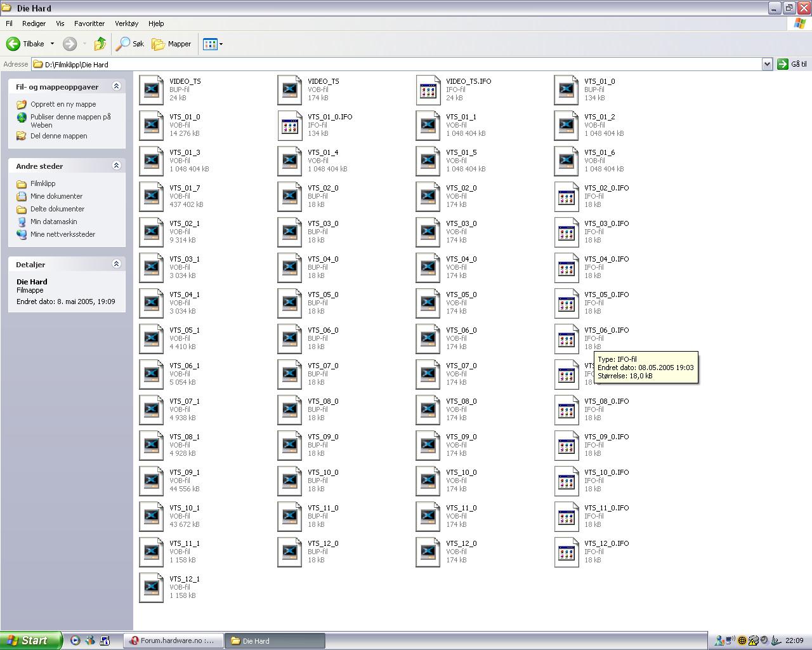
Task: Select VTS_03_0.IFO file icon
Action: 566,232
